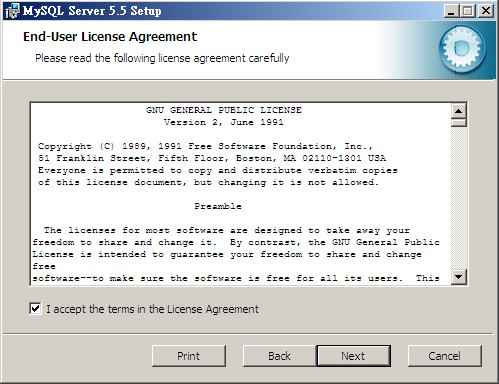Click the gear logo in the header banner

(x=462, y=49)
